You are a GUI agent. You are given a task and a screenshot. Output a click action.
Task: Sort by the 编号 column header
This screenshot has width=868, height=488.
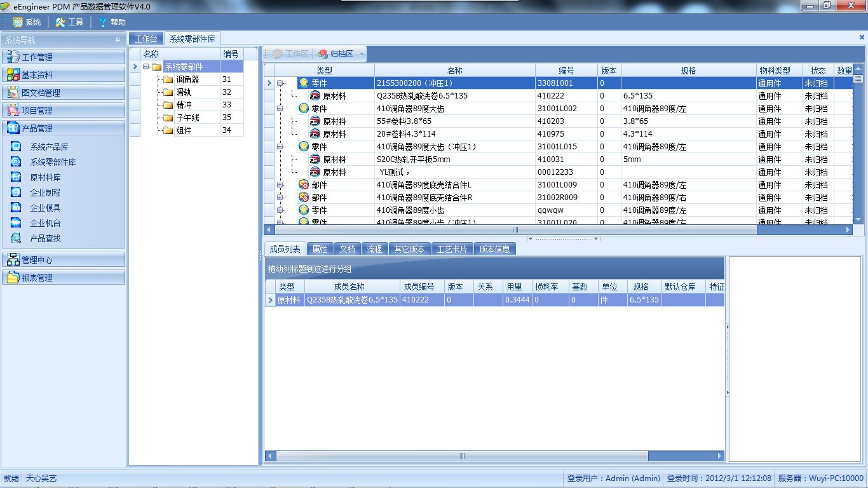click(x=566, y=71)
